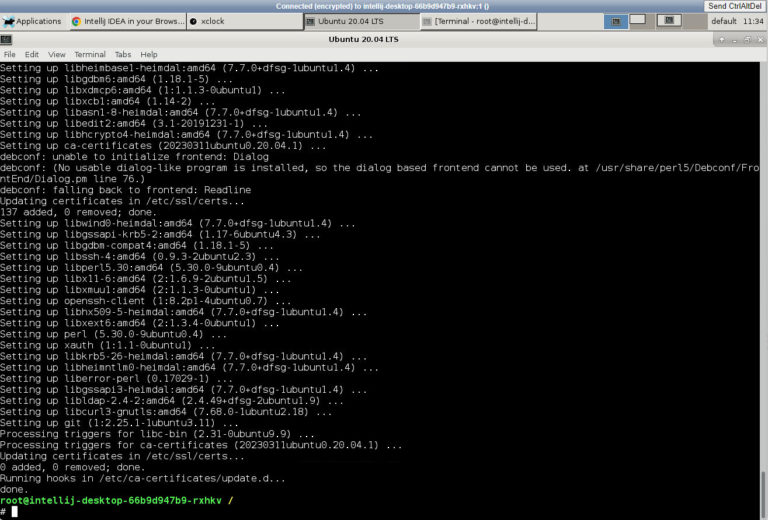Click the 'Running hooks in /etc/ca-certificates/update.d' line

(143, 478)
